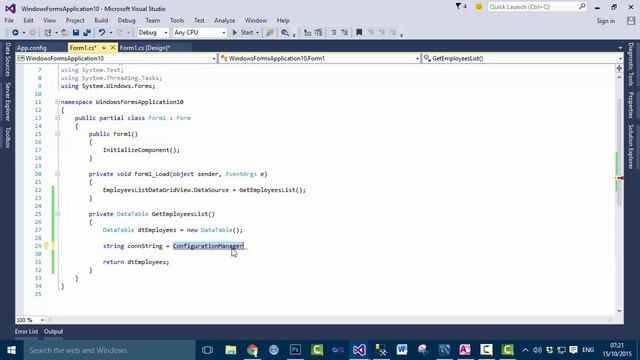Screen dimensions: 640x360
Task: Open the File menu
Action: (x=9, y=20)
